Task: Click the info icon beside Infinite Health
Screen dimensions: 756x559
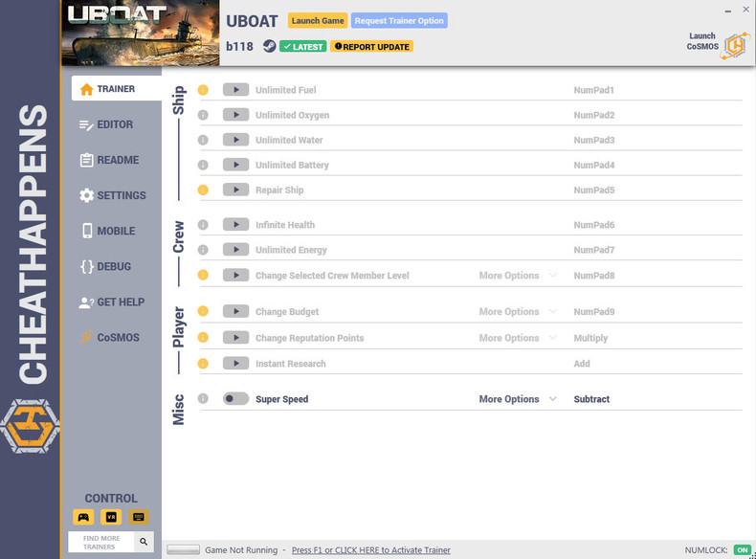Action: pyautogui.click(x=203, y=225)
